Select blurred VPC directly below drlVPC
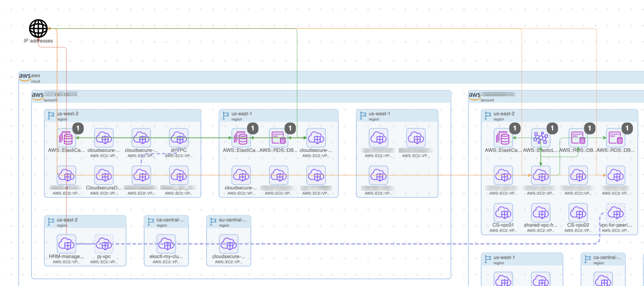 click(179, 175)
